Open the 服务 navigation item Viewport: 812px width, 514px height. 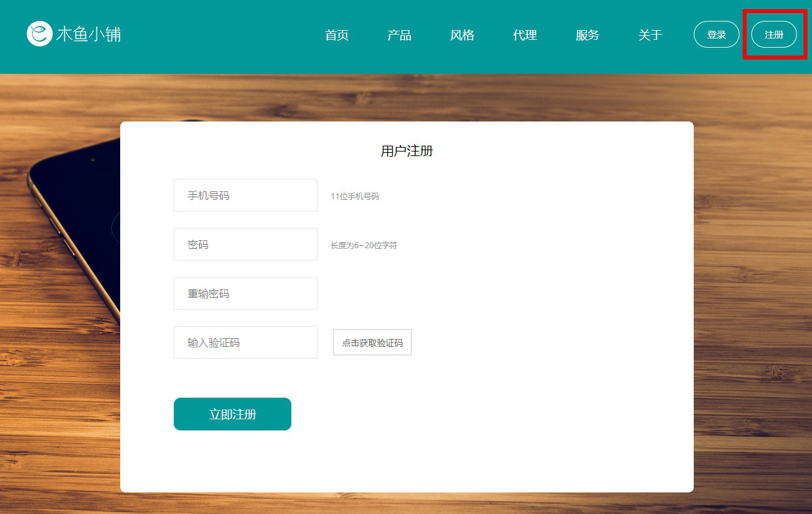(588, 35)
